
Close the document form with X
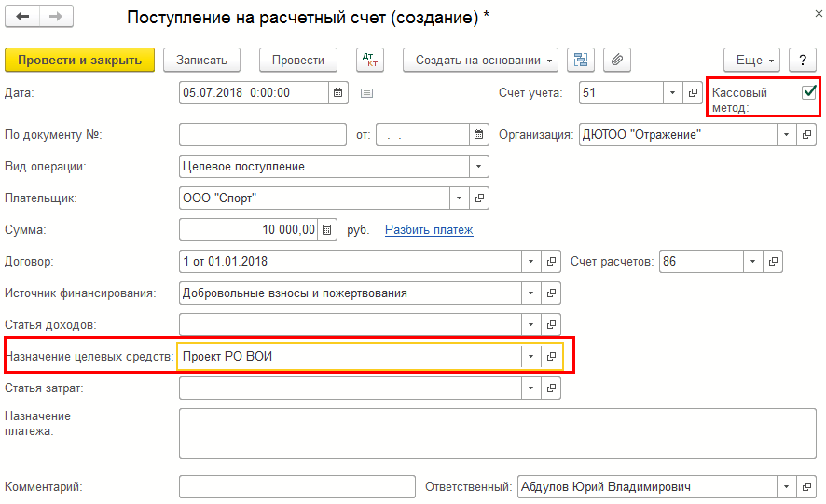pyautogui.click(x=819, y=14)
